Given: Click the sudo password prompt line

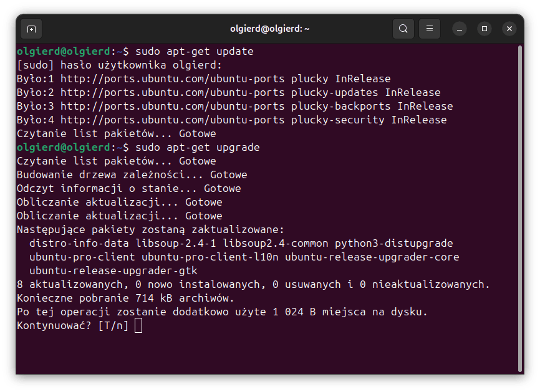Looking at the screenshot, I should (119, 65).
